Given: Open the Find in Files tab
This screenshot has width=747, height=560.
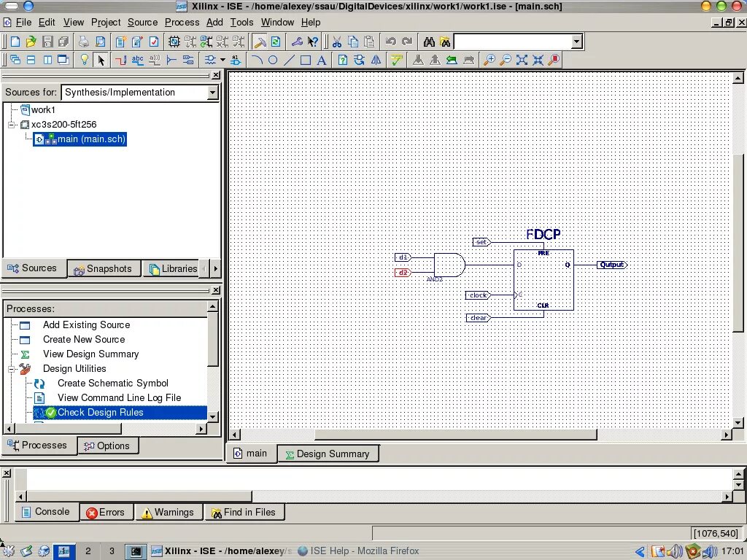Looking at the screenshot, I should pos(244,513).
